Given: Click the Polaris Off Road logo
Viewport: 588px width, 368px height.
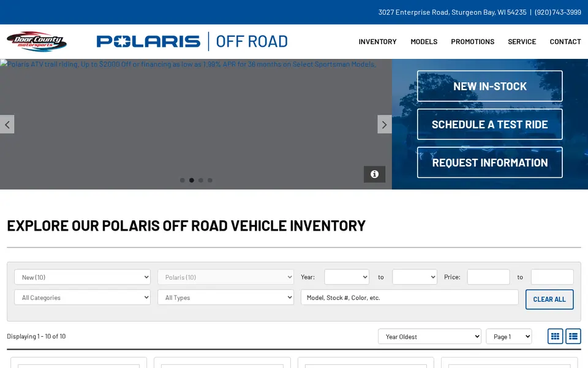Looking at the screenshot, I should tap(192, 41).
